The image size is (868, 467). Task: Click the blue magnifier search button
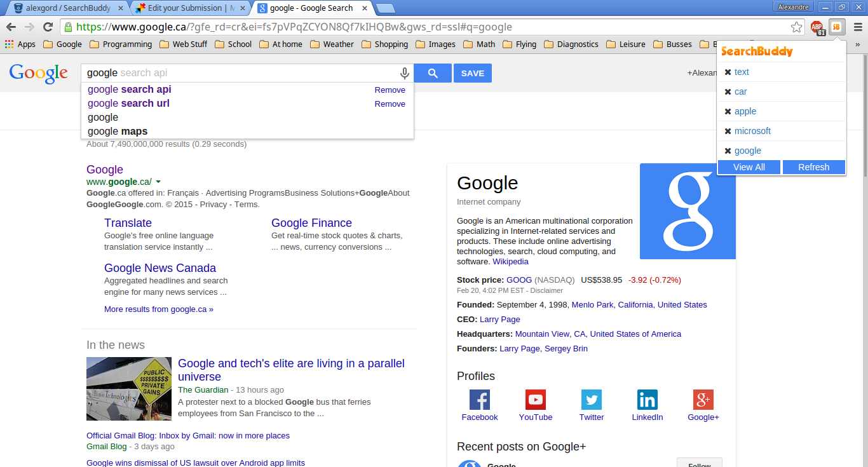(433, 73)
